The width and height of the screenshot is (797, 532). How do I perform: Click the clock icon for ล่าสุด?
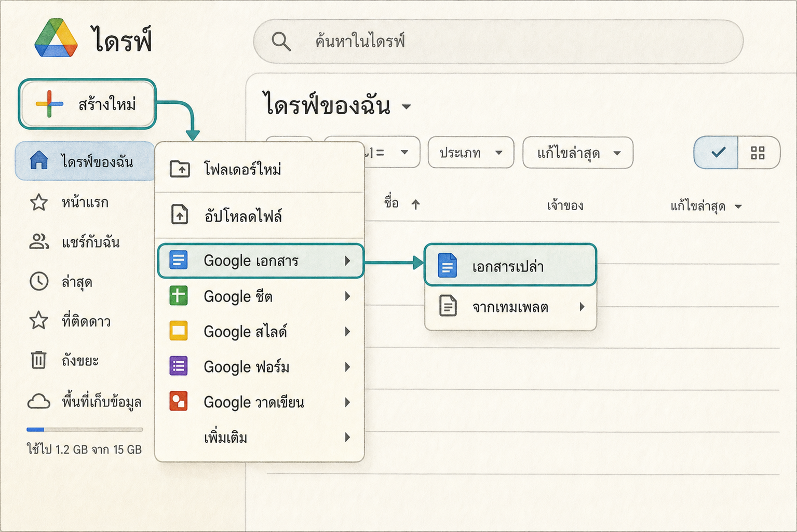pos(39,281)
